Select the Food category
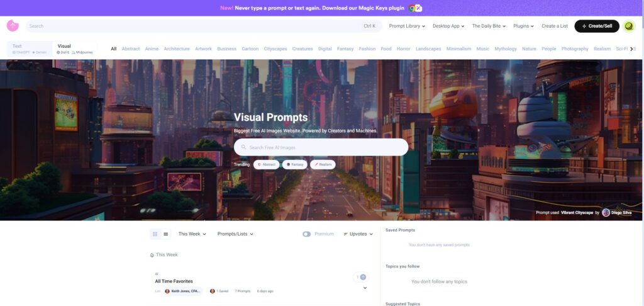The width and height of the screenshot is (644, 306). pyautogui.click(x=386, y=49)
